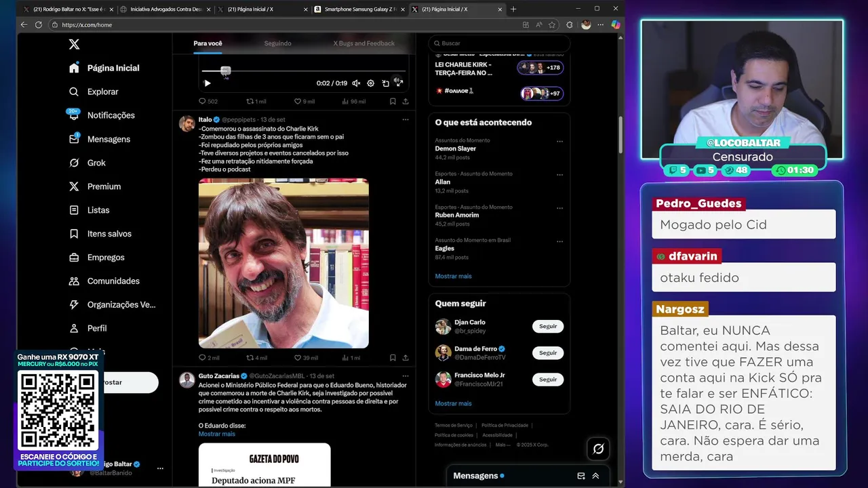
Task: Play the video in the top post
Action: click(208, 83)
